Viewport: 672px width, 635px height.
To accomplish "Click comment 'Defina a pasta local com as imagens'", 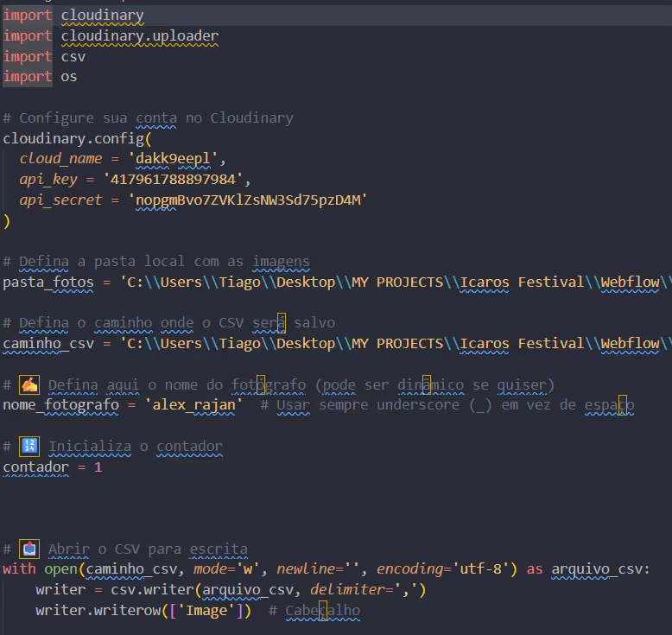I will tap(156, 262).
